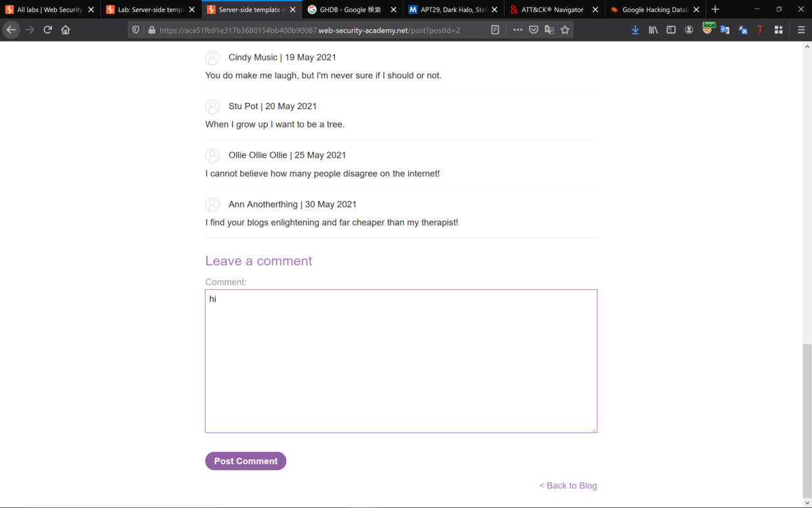Viewport: 812px width, 508px height.
Task: Open the extensions grid icon
Action: point(779,30)
